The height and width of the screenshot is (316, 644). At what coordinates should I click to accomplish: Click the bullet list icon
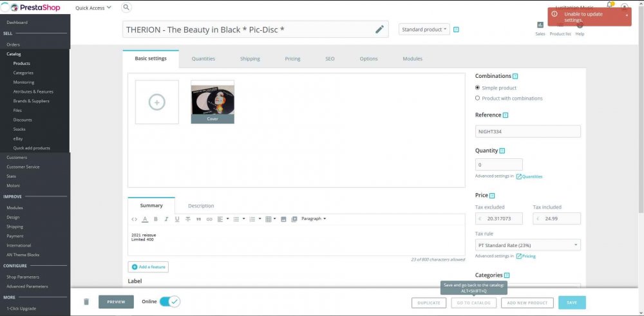236,219
